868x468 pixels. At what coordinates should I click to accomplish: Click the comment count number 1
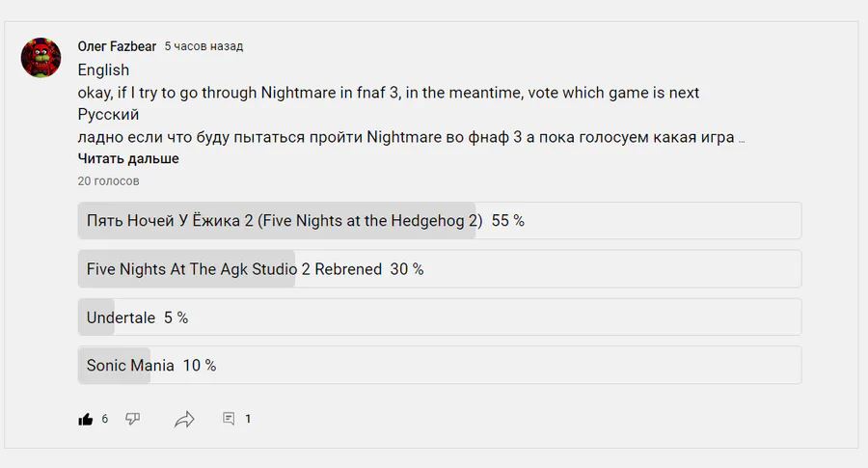[248, 419]
